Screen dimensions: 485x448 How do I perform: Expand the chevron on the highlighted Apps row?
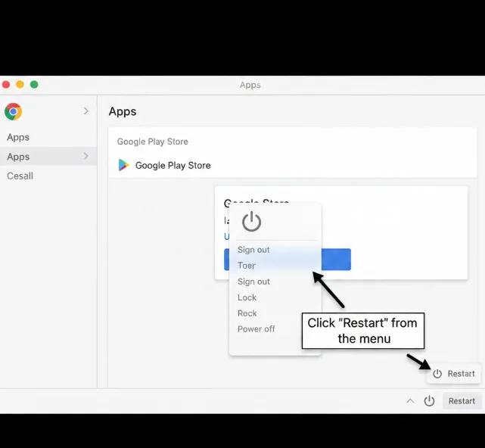click(85, 157)
